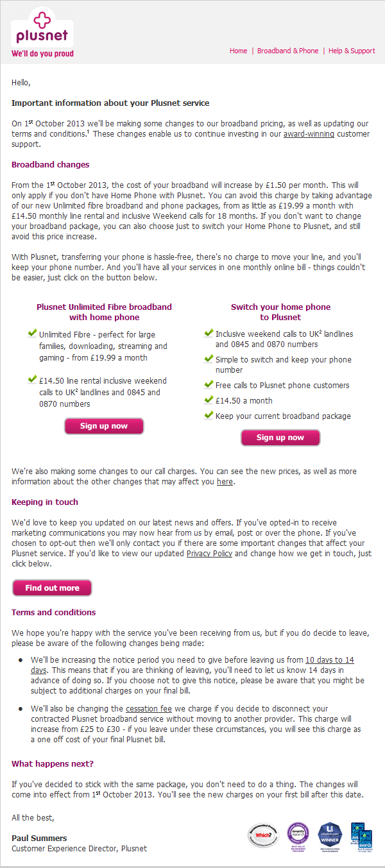Go to Broadband & Phone in the header
The image size is (385, 868).
tap(287, 51)
